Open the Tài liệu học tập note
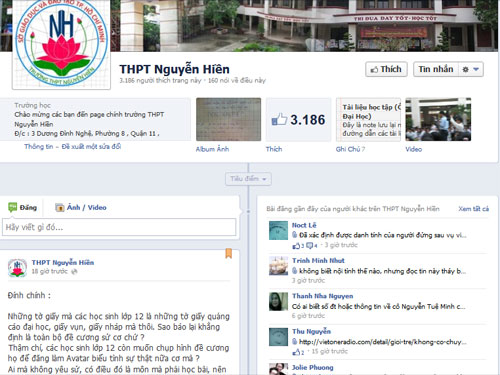This screenshot has height=375, width=500. pyautogui.click(x=368, y=119)
